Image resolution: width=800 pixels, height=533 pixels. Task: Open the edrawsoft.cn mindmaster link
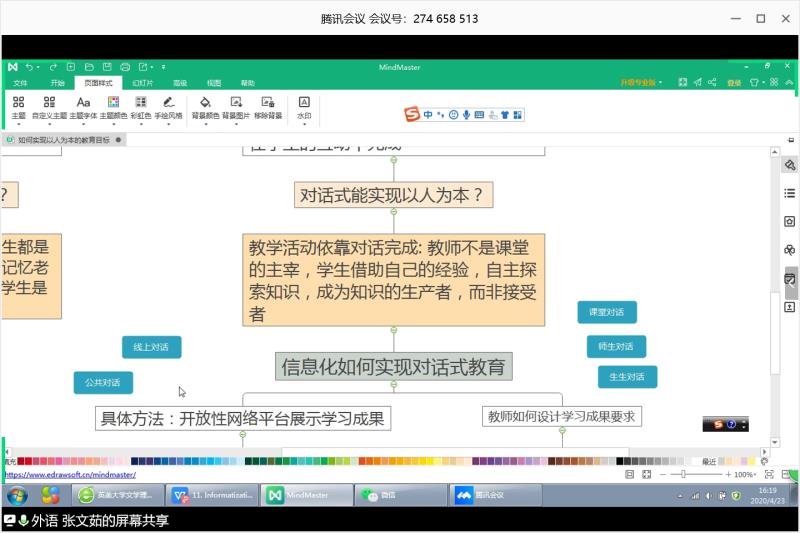(x=70, y=475)
